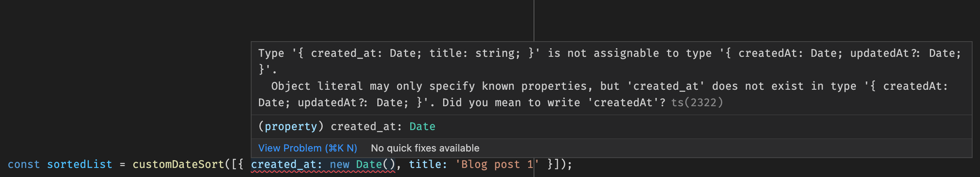Viewport: 980px width, 177px height.
Task: Click the vertical editor ruler line
Action: (534, 21)
